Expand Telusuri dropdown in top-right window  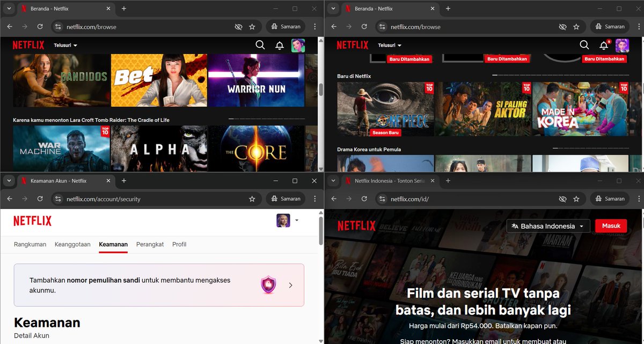click(390, 46)
